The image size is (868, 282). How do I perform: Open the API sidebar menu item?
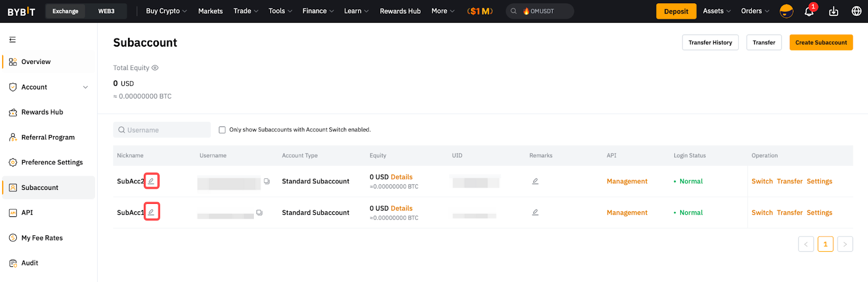pyautogui.click(x=27, y=213)
